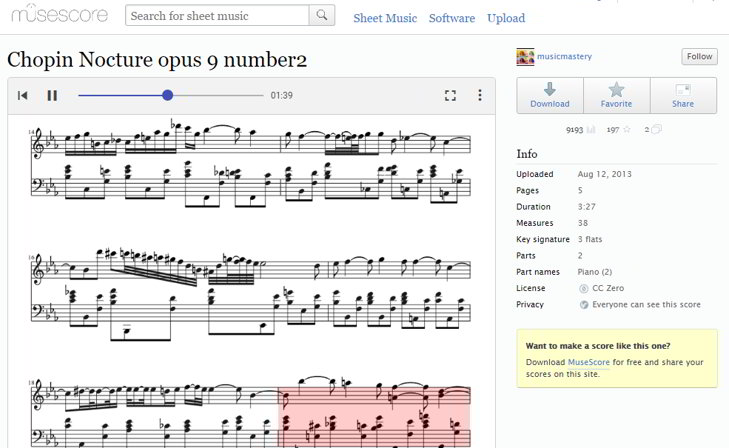Click the Info section heading
The height and width of the screenshot is (448, 729).
(527, 154)
